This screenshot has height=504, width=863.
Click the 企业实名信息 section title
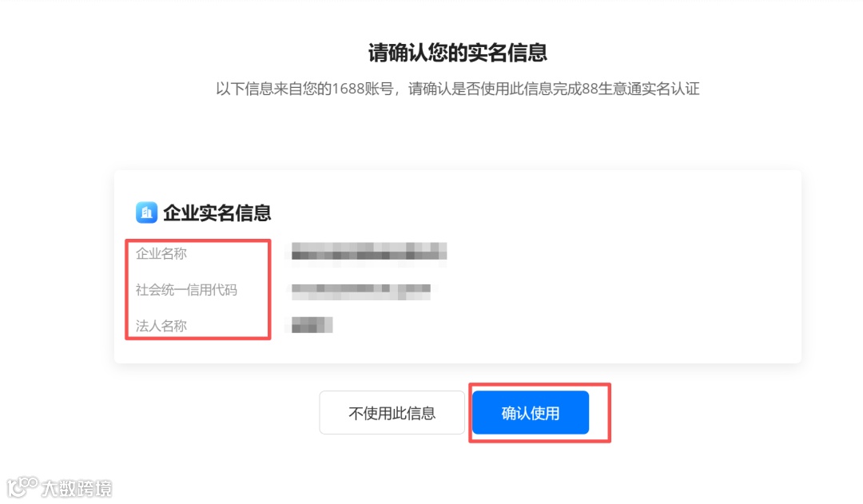tap(217, 213)
